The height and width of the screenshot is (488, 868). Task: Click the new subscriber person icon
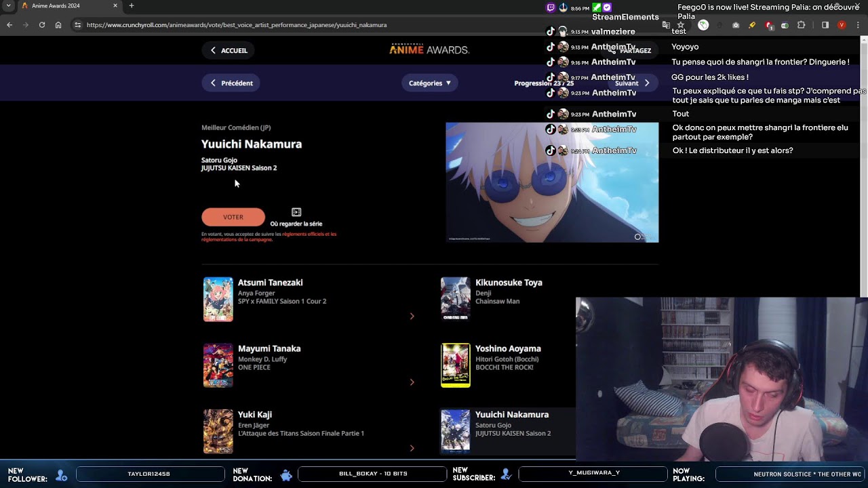506,475
